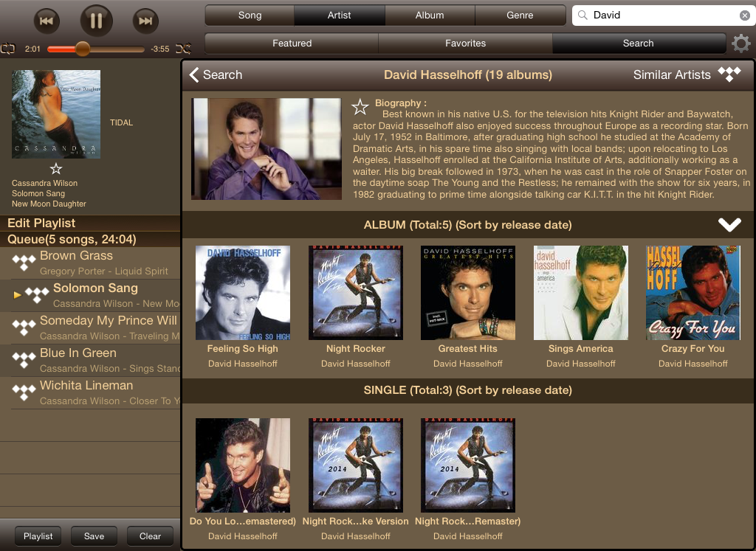Click the search magnifier icon

click(x=583, y=15)
